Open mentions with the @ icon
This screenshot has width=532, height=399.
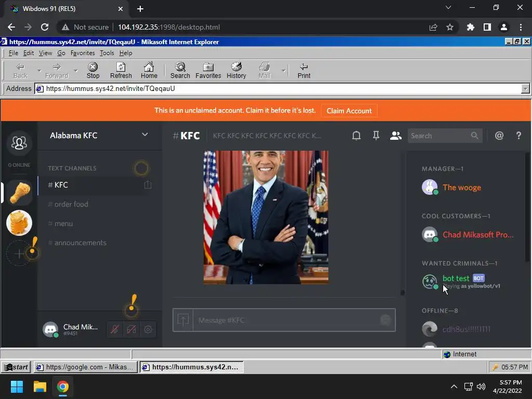coord(499,136)
